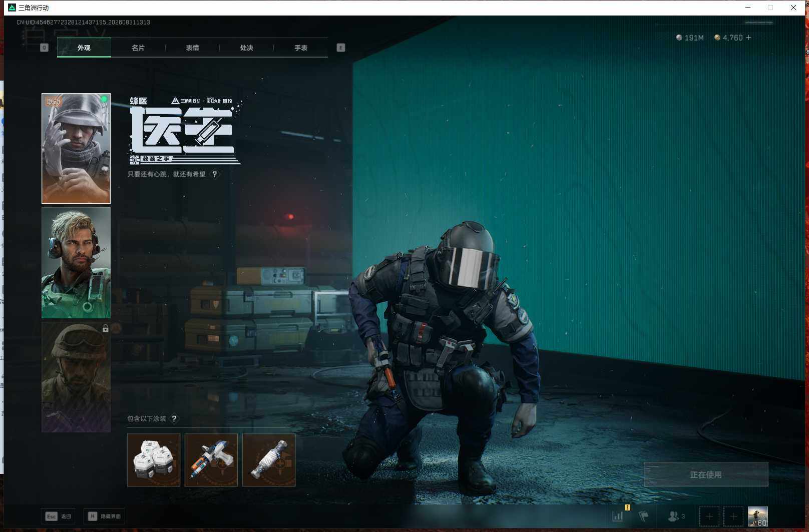This screenshot has width=809, height=532.
Task: Open the statistics bar chart icon
Action: (x=618, y=516)
